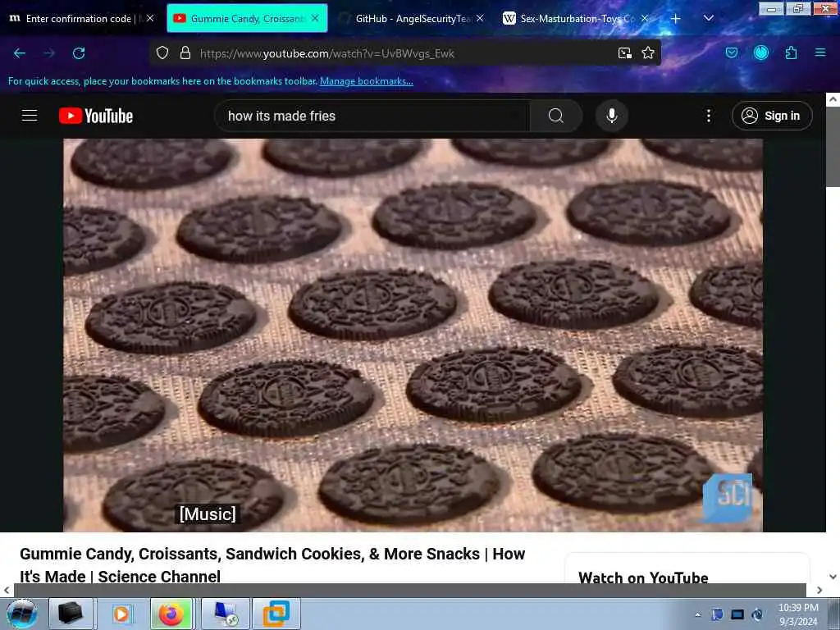Open picture-in-picture from the address bar
Viewport: 840px width, 630px height.
pos(624,53)
